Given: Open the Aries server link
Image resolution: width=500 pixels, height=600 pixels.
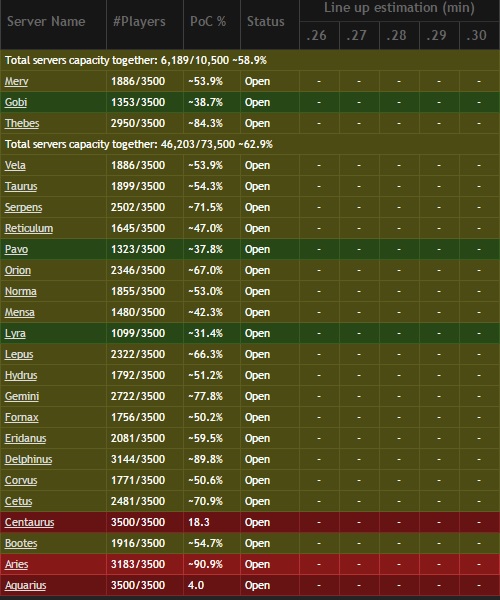Looking at the screenshot, I should click(x=16, y=564).
